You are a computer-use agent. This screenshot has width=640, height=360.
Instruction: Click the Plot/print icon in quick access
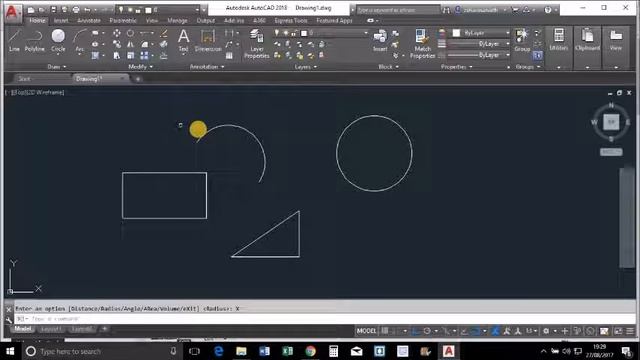tap(76, 10)
